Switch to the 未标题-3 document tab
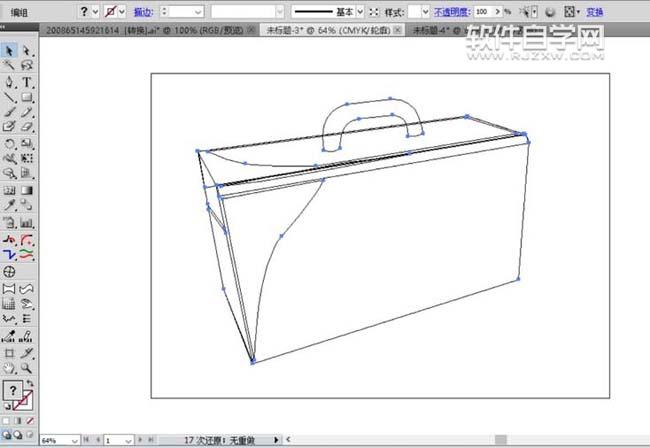 point(327,30)
